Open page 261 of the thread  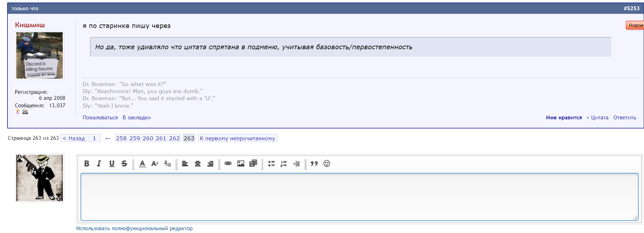(161, 138)
